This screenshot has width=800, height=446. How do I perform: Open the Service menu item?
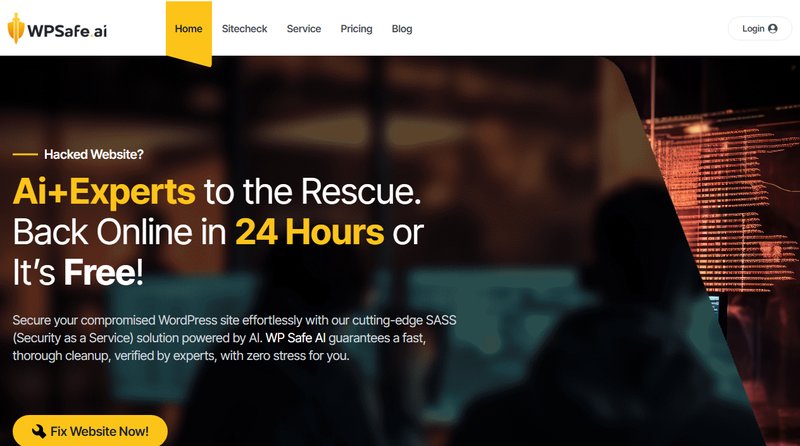point(304,29)
